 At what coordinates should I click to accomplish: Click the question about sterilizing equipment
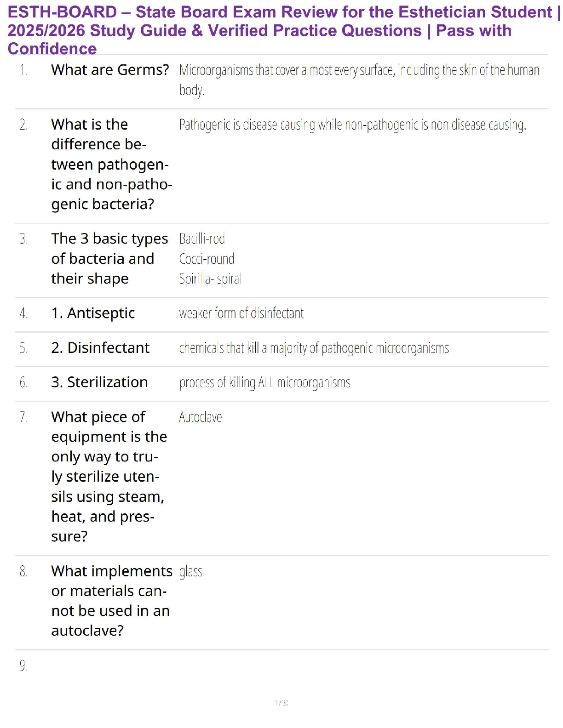(109, 476)
